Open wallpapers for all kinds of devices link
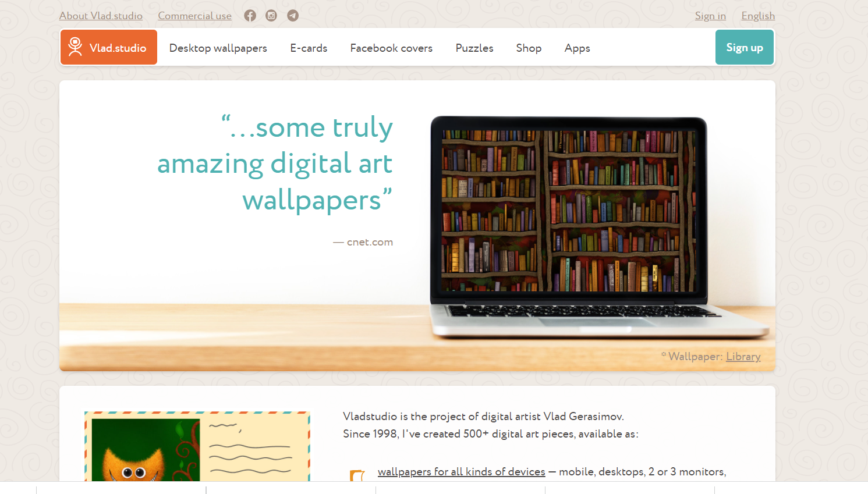The image size is (868, 494). pyautogui.click(x=462, y=471)
